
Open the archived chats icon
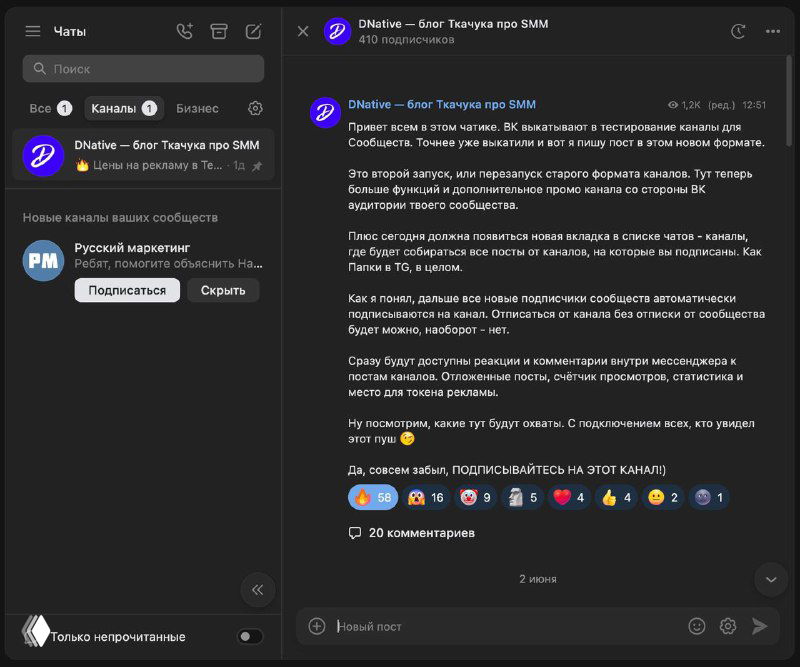coord(219,31)
